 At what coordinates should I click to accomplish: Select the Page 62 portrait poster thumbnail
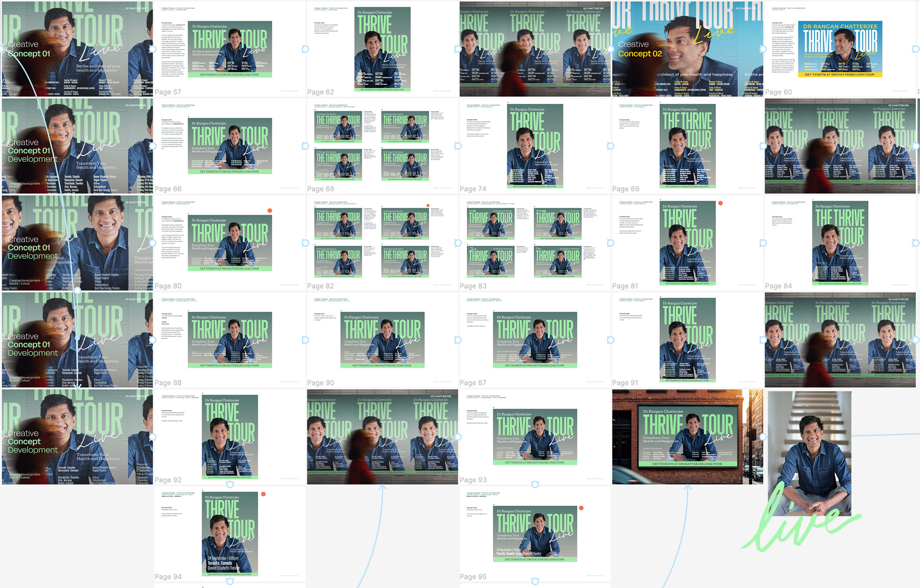point(382,49)
